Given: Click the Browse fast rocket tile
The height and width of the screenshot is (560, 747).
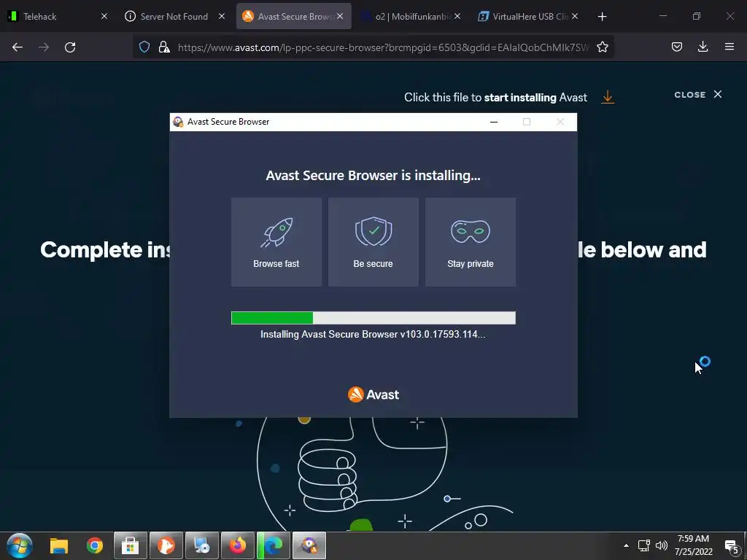Looking at the screenshot, I should click(276, 242).
